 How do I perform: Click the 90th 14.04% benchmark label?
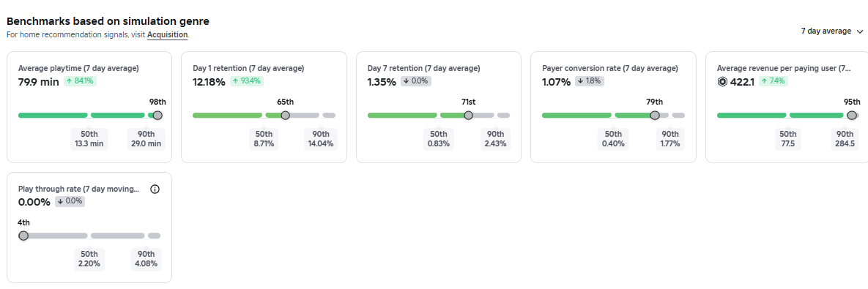click(321, 139)
